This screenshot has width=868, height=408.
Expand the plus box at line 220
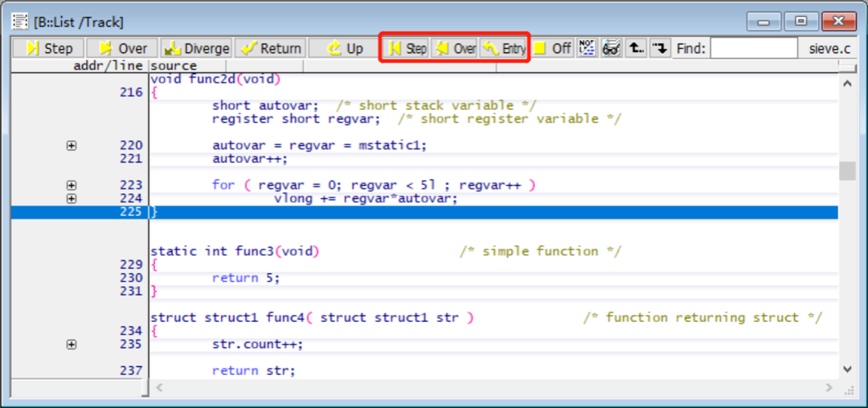pos(72,145)
